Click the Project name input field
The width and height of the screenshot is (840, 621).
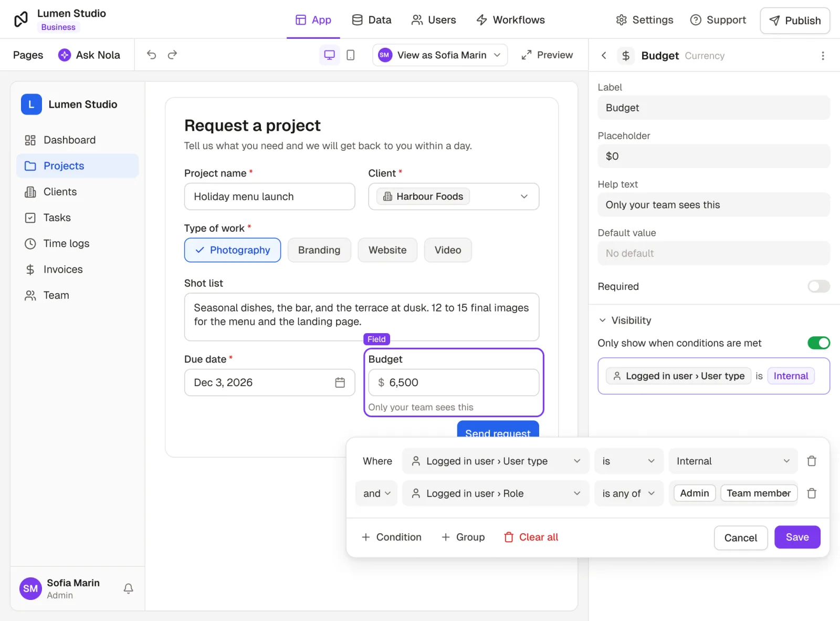point(269,196)
